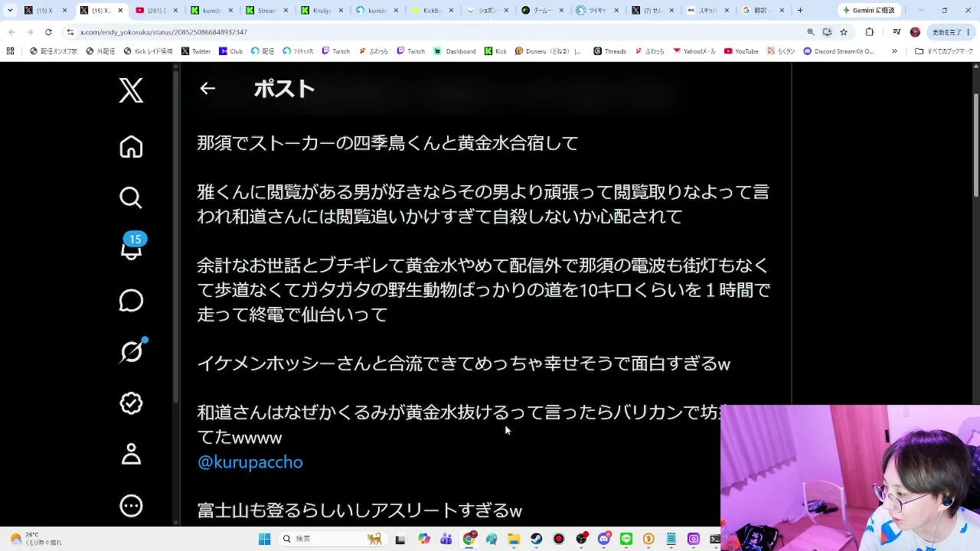Open Grok from the X sidebar
Screen dimensions: 980x551
132,351
